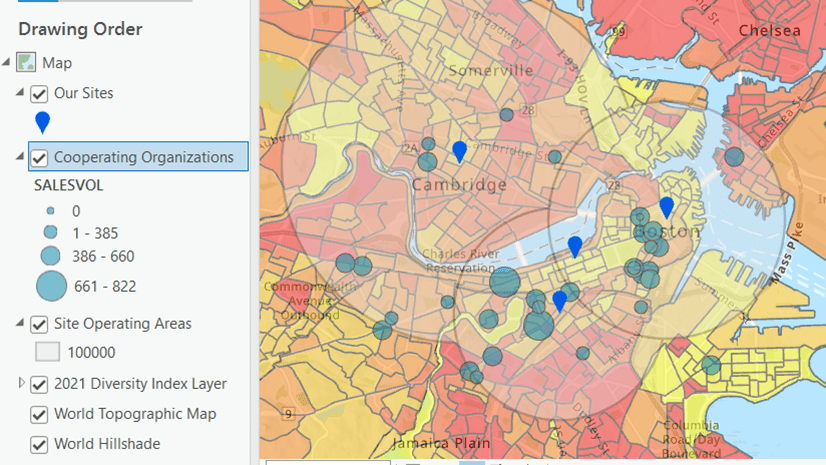
Task: Click the largest organization circle by Charles River Reservation
Action: (x=505, y=282)
